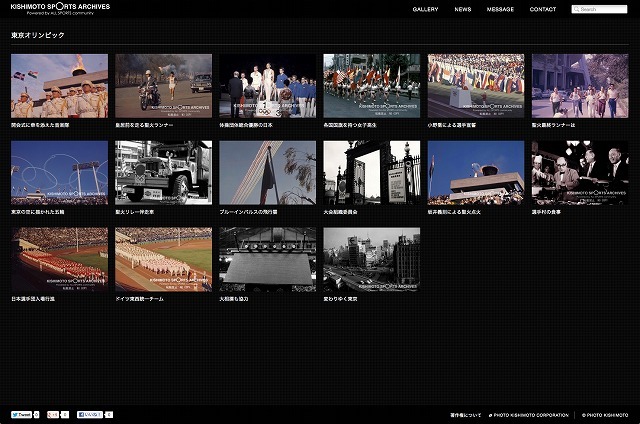The image size is (640, 424).
Task: Open thumbnail of German team in white marching
Action: tap(163, 260)
